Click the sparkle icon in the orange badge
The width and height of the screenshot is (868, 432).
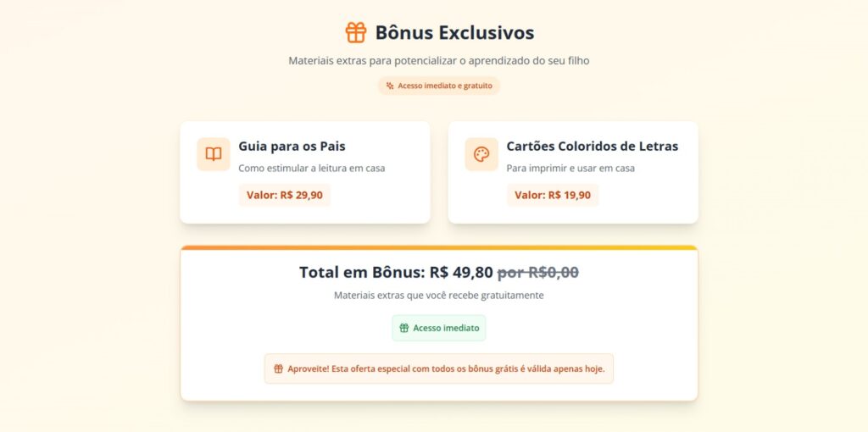click(390, 86)
